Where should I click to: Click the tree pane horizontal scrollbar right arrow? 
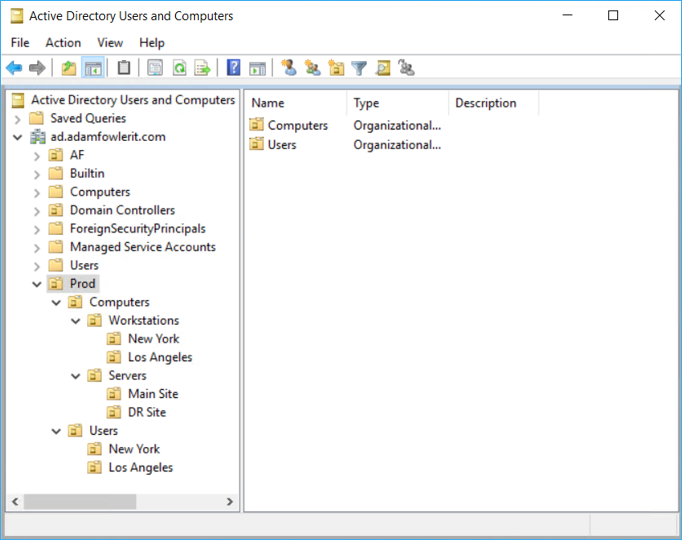(230, 502)
